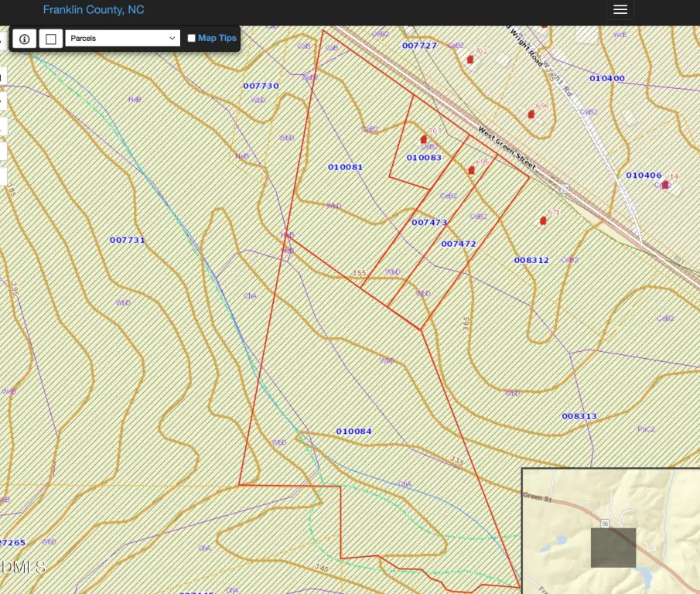Click the house icon at address 14
The height and width of the screenshot is (594, 700).
tap(664, 185)
